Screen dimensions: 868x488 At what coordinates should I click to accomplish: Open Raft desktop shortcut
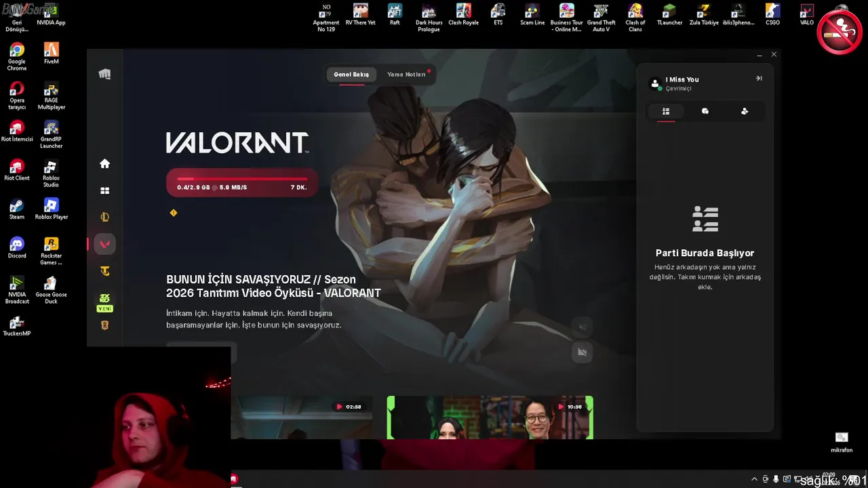395,15
